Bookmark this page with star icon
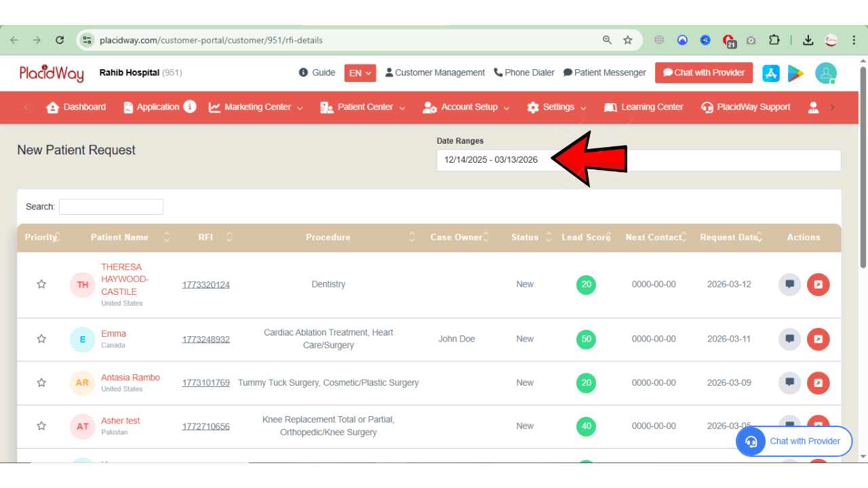The height and width of the screenshot is (488, 868). [628, 40]
